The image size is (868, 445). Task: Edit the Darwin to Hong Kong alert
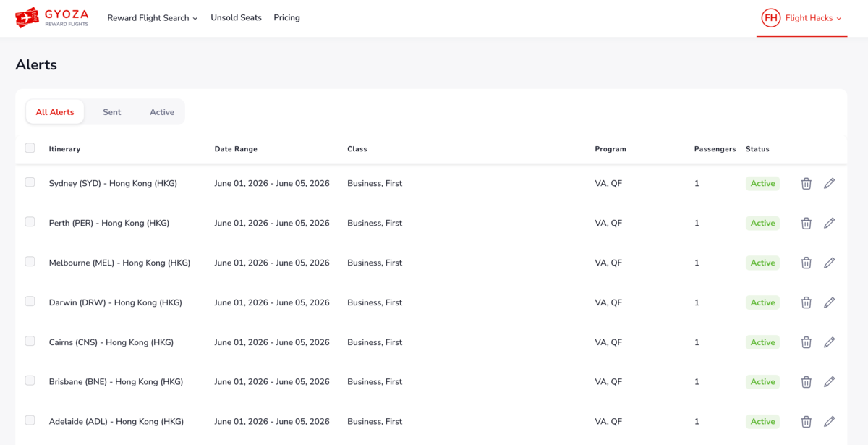click(x=830, y=302)
